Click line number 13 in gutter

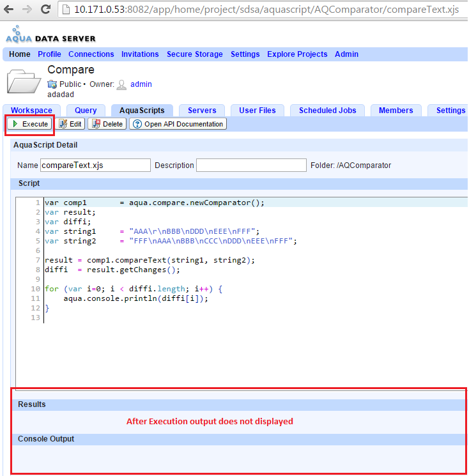tap(35, 318)
